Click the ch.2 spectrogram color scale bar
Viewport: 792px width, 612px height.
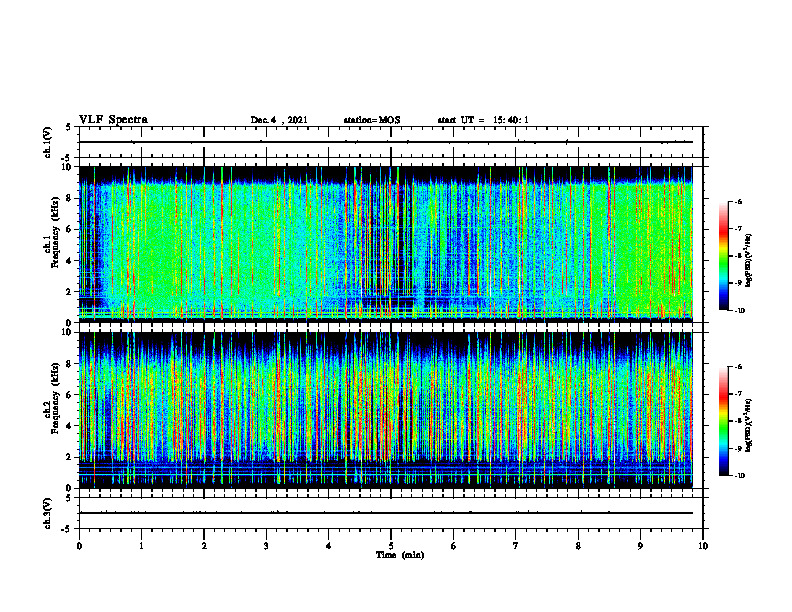point(723,421)
